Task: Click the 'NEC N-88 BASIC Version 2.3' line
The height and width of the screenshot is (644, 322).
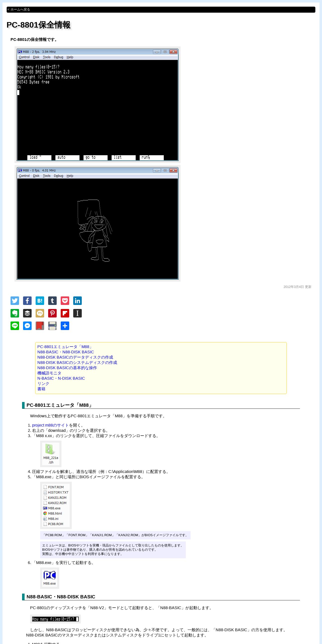Action: click(43, 72)
